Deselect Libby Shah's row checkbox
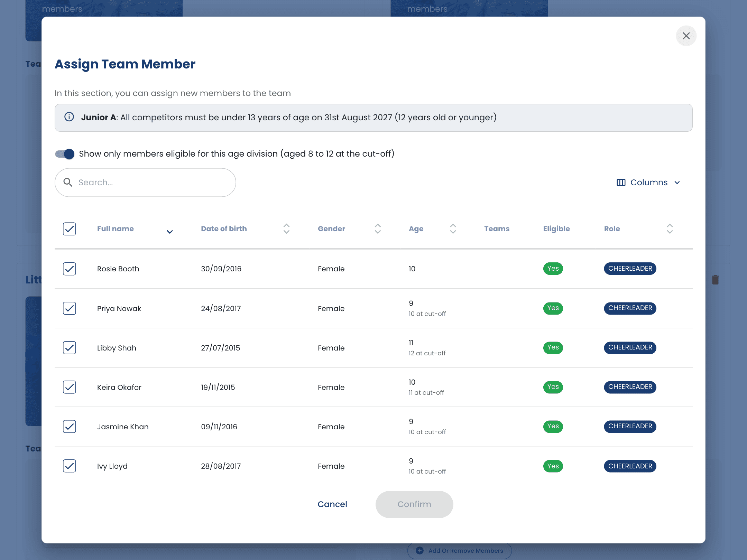This screenshot has height=560, width=747. pos(70,347)
